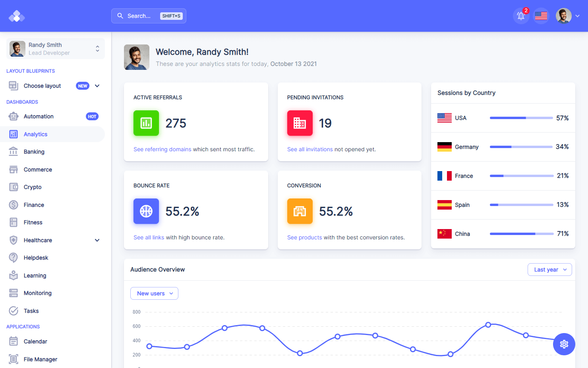Image resolution: width=588 pixels, height=368 pixels.
Task: Click the US flag language selector
Action: [x=541, y=16]
